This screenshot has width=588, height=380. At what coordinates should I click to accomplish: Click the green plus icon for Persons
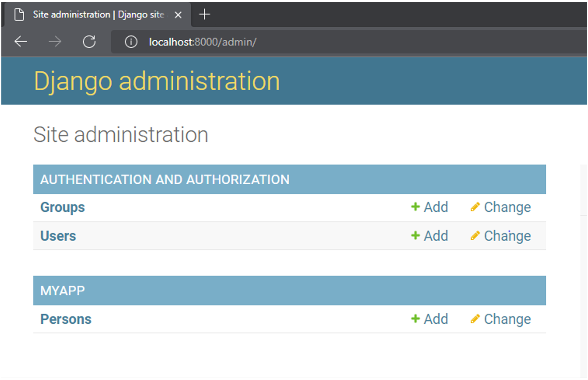(x=415, y=319)
